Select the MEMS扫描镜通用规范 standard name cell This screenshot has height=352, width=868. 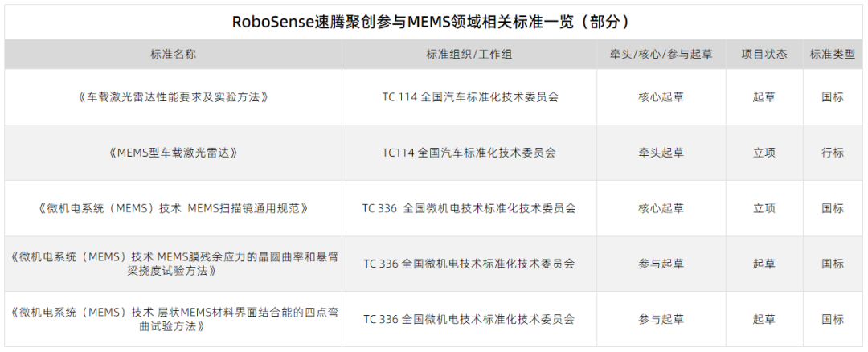(173, 208)
